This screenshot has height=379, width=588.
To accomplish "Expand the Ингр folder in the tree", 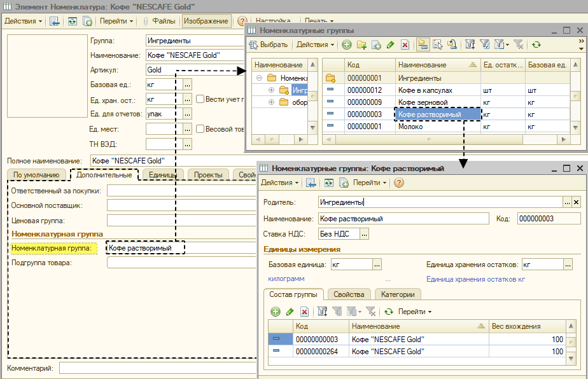I will click(x=272, y=90).
